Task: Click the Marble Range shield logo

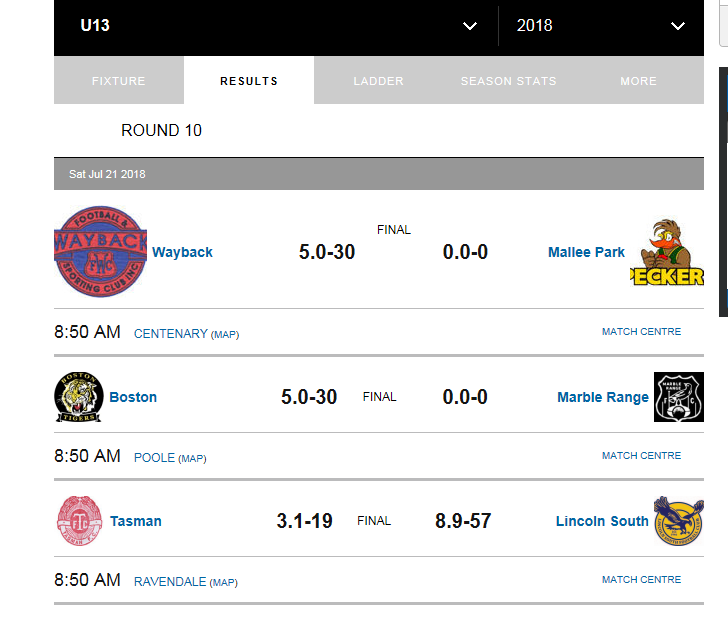Action: tap(679, 397)
